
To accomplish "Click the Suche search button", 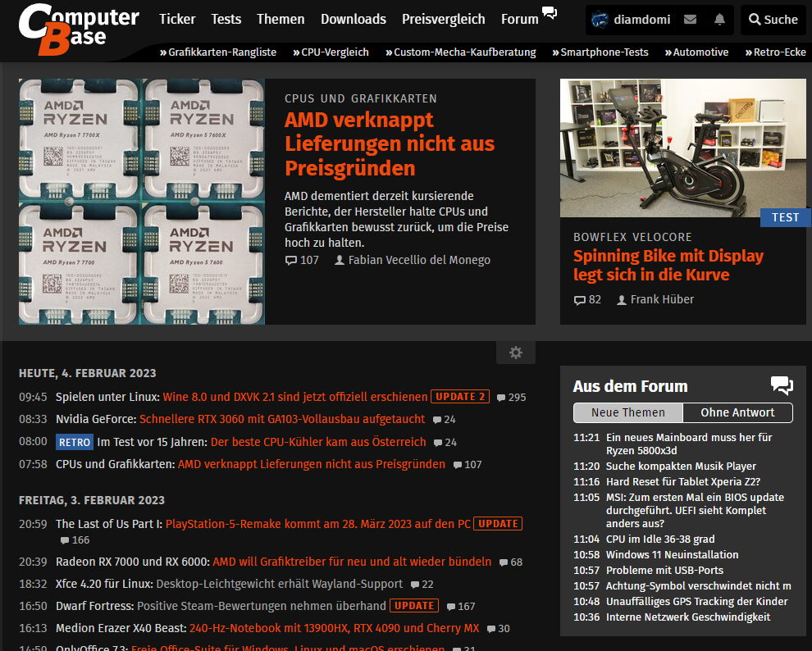I will pos(773,20).
